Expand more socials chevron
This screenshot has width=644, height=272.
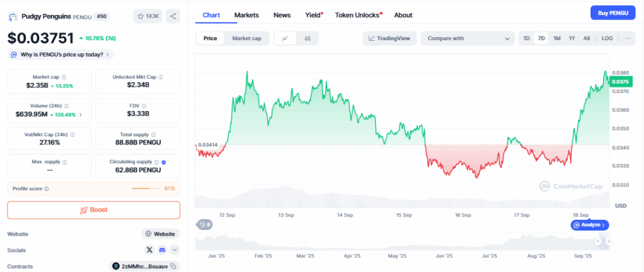(x=174, y=250)
